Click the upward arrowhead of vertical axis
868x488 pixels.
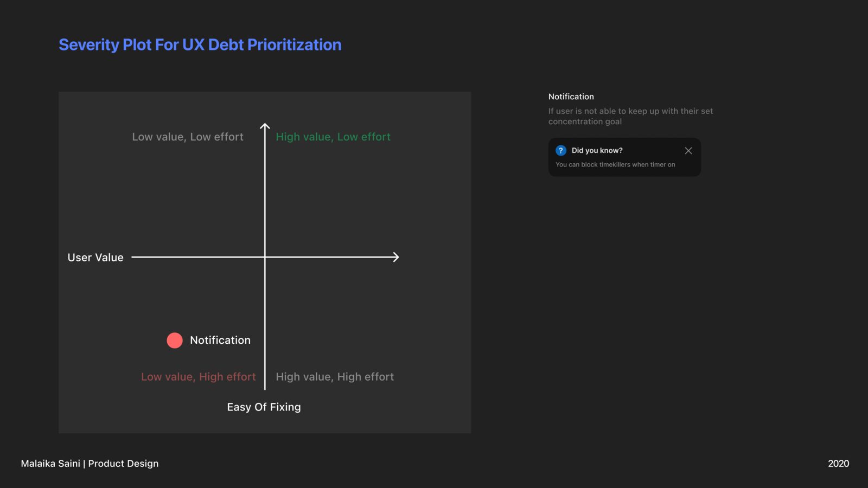click(265, 127)
